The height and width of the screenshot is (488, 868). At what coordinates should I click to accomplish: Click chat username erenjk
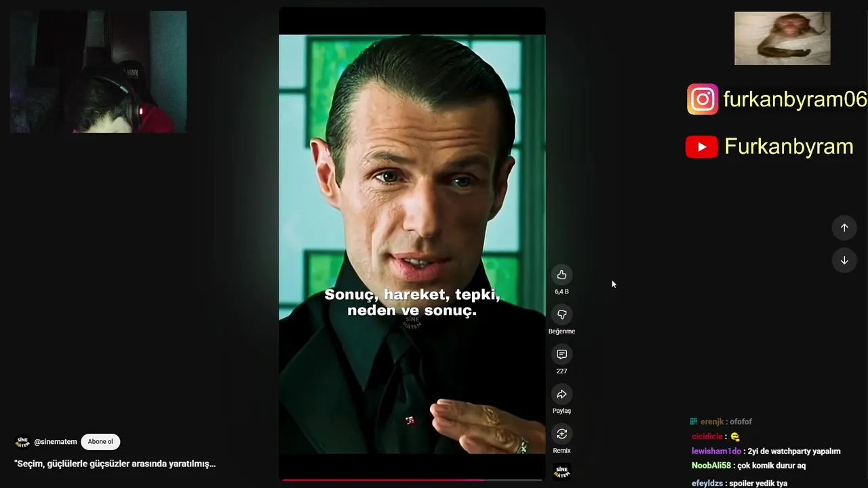pyautogui.click(x=712, y=422)
